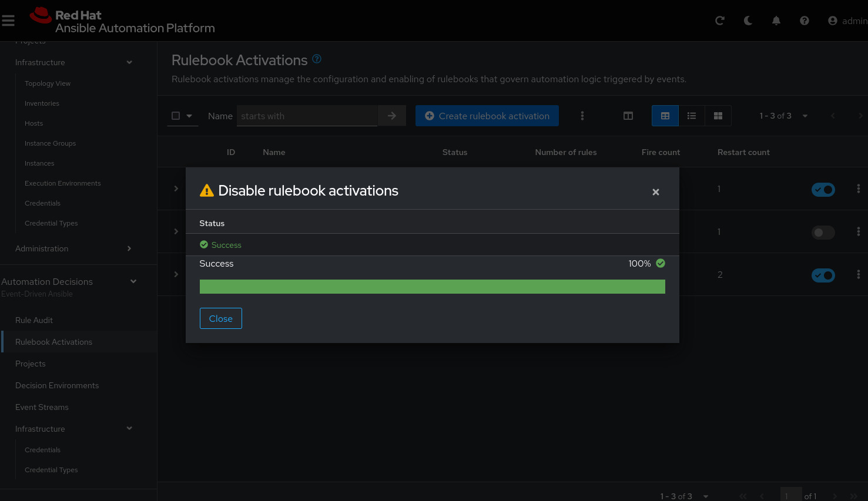Sort by Status column header
Viewport: 868px width, 501px height.
click(455, 152)
